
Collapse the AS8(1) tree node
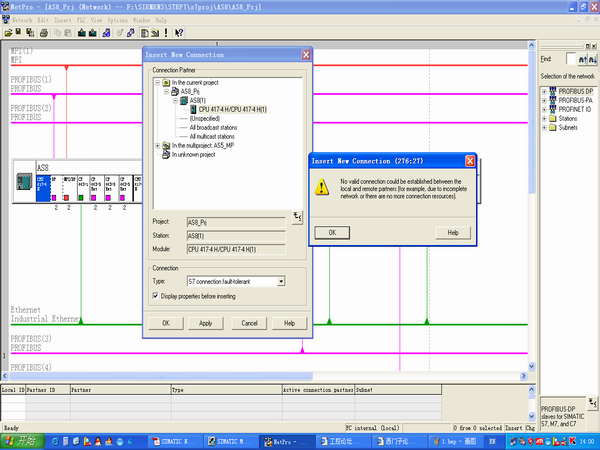pos(175,101)
